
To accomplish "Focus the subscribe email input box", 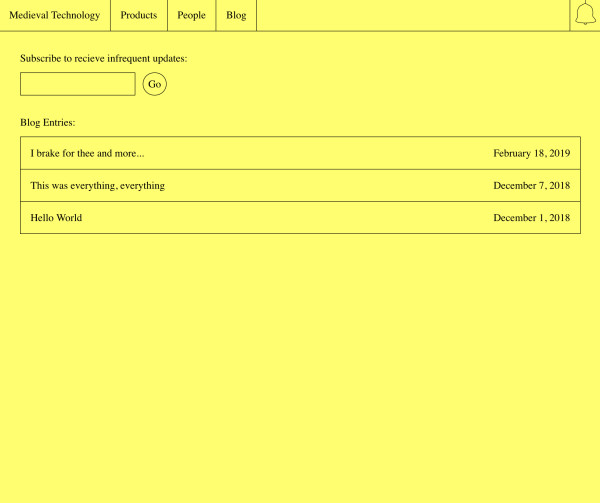I will pos(77,84).
